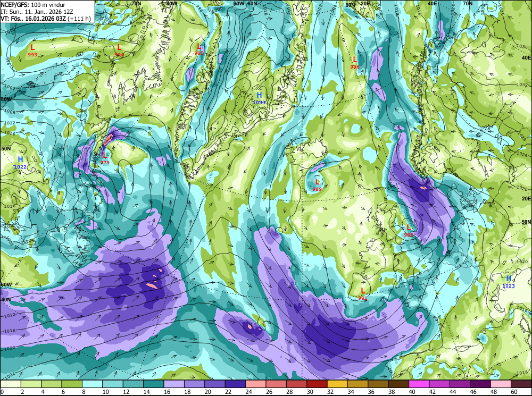The height and width of the screenshot is (396, 532).
Task: Select the olive-brown 36–38 legend swatch
Action: [x=378, y=384]
